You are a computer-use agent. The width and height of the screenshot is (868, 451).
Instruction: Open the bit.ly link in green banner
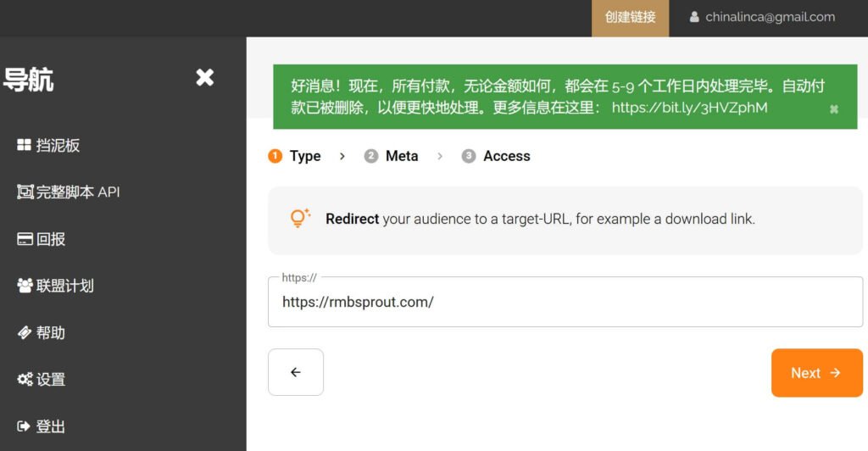click(689, 108)
